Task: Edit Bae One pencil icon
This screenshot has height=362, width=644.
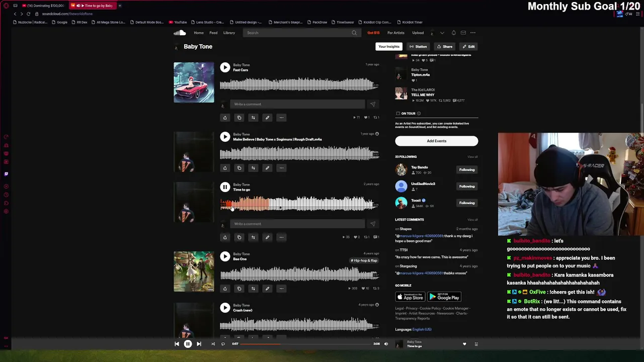Action: click(x=267, y=289)
